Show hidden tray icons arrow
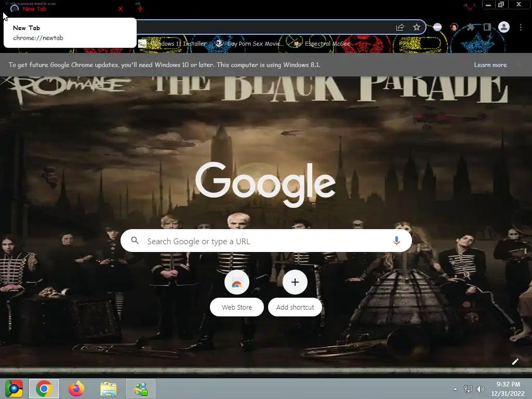 (x=455, y=389)
